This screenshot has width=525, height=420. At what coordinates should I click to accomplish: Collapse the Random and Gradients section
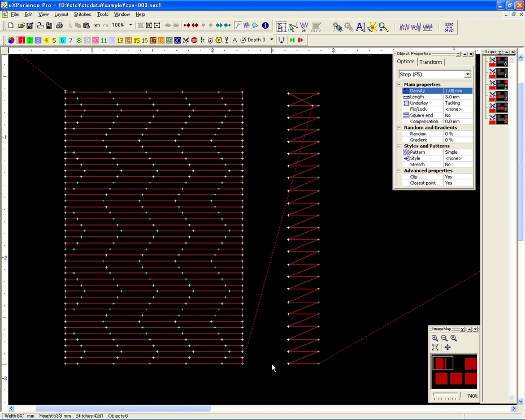tap(399, 128)
